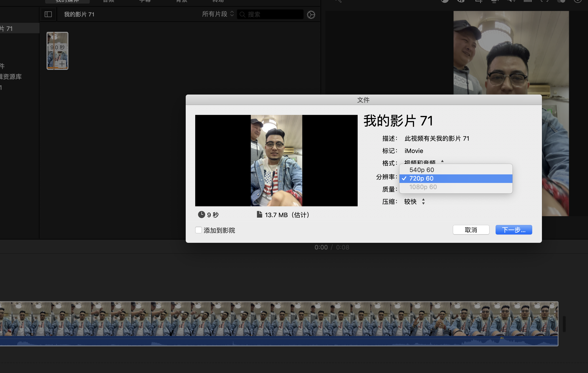Screen dimensions: 588x373
Task: Open the volume speaker icon above viewer
Action: coord(511,1)
